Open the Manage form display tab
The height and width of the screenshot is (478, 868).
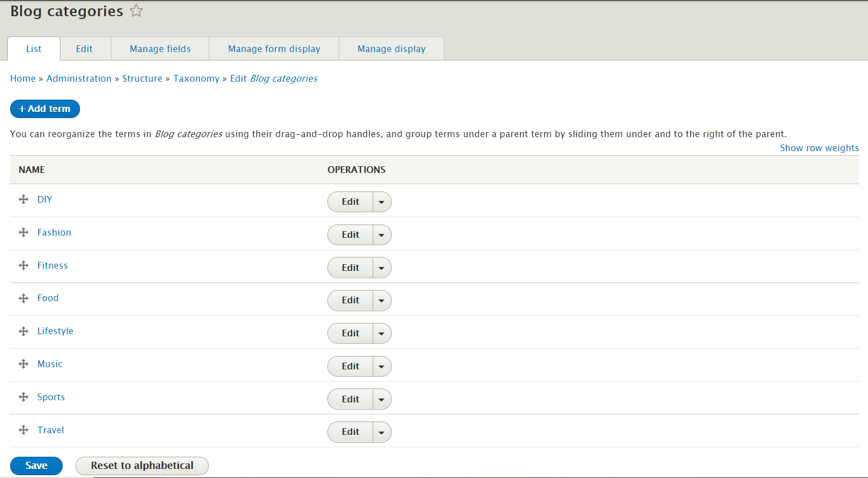click(x=274, y=49)
